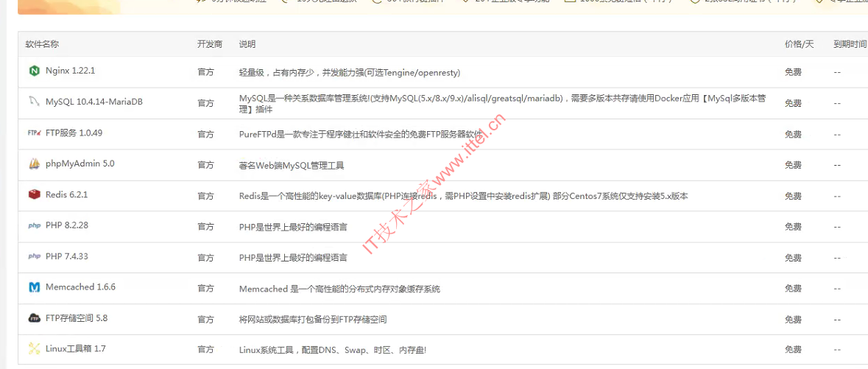Click the 到期时间 column header
Viewport: 868px width, 369px height.
850,44
